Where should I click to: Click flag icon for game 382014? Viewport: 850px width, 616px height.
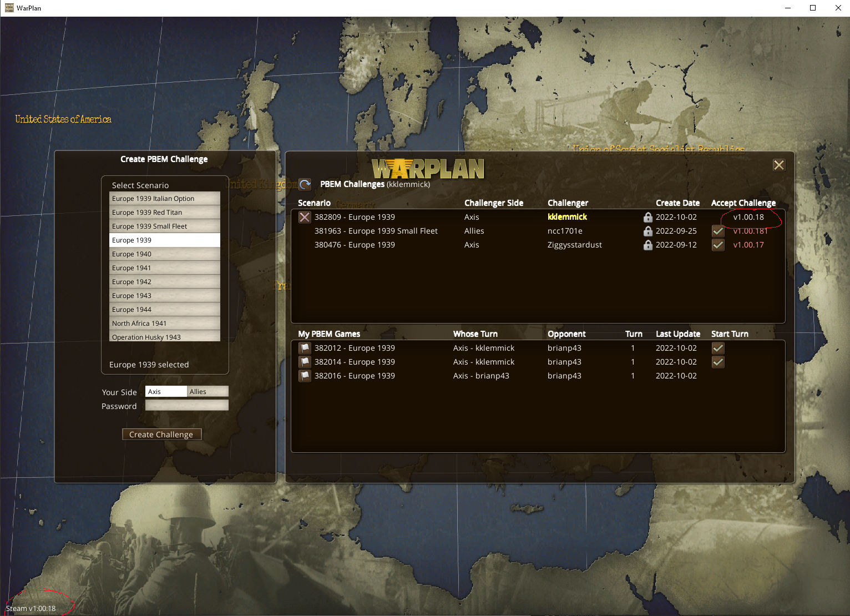[305, 362]
